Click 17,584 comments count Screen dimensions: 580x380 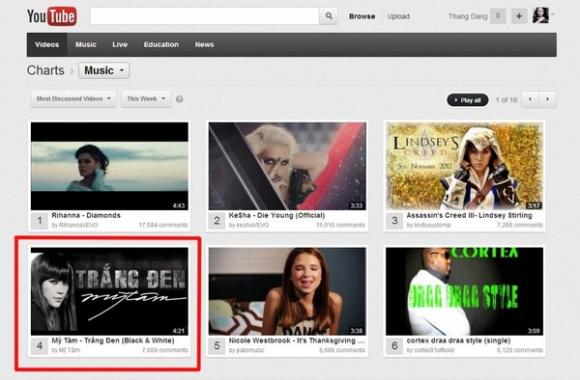(x=163, y=225)
